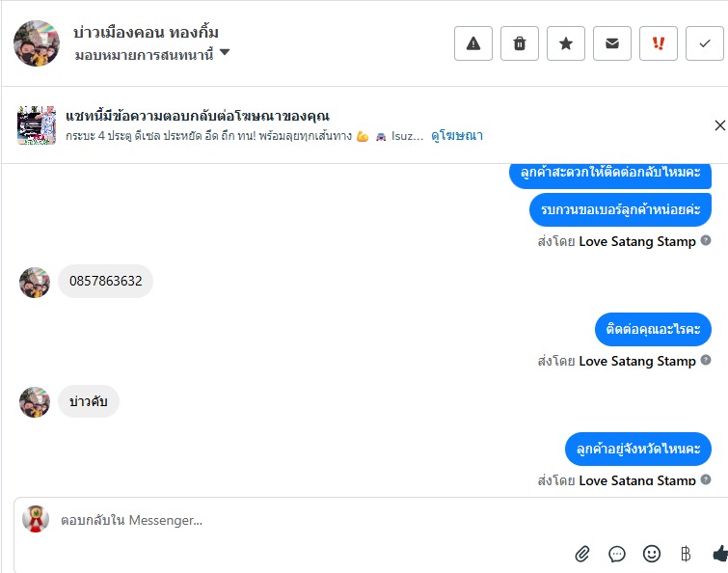Click customer name บ่าวเมืองคอน ทองกิ้ม

click(x=146, y=33)
